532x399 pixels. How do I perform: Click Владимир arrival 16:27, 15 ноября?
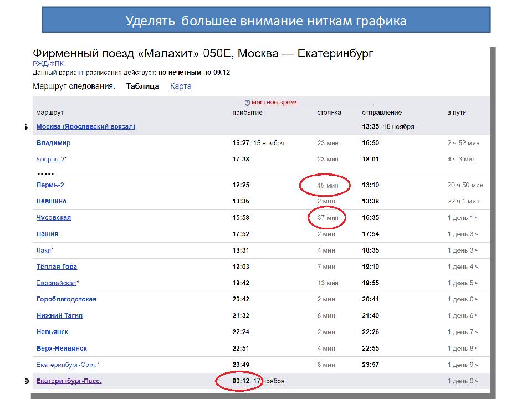258,143
